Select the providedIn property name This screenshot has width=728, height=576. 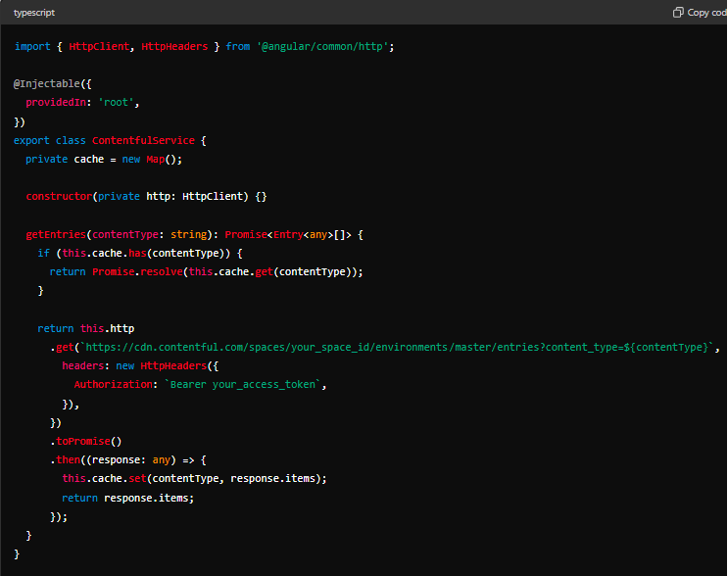[x=58, y=103]
